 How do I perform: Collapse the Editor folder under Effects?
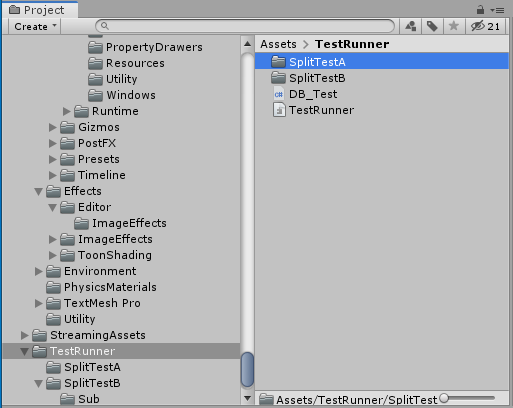point(53,207)
